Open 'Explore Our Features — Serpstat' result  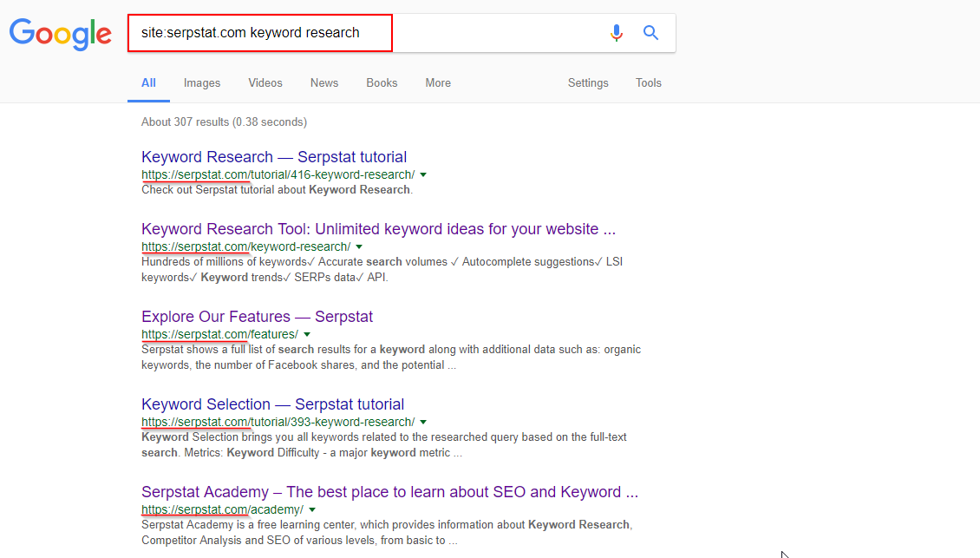click(x=257, y=317)
